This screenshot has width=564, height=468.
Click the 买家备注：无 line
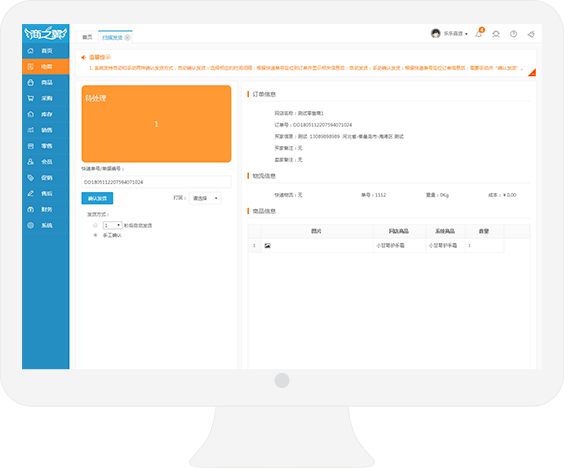[288, 148]
